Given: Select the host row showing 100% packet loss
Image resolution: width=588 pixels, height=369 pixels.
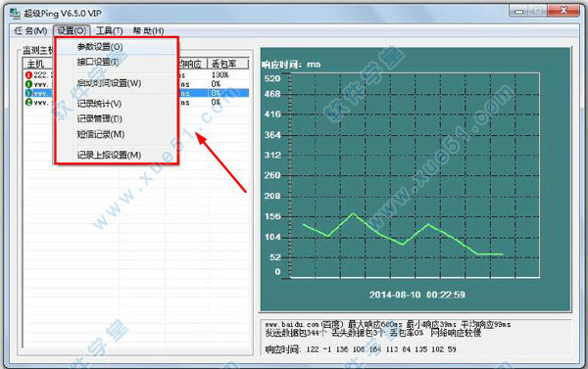Looking at the screenshot, I should 136,75.
